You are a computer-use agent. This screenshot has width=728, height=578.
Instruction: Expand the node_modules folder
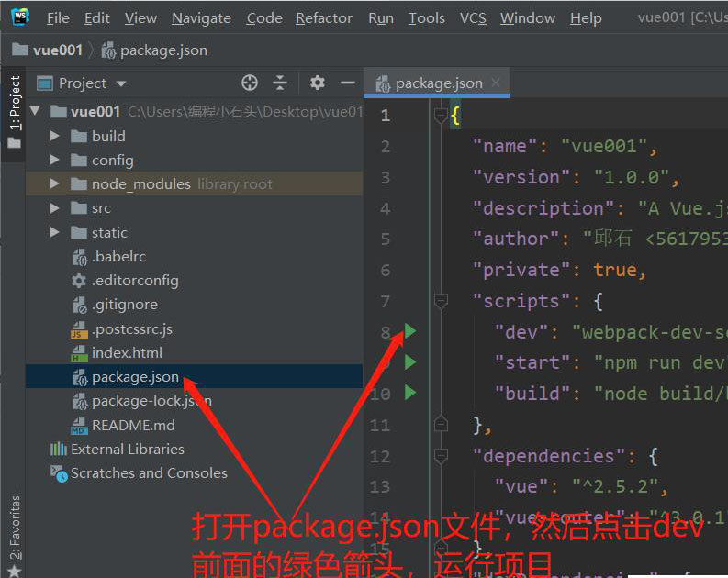54,184
